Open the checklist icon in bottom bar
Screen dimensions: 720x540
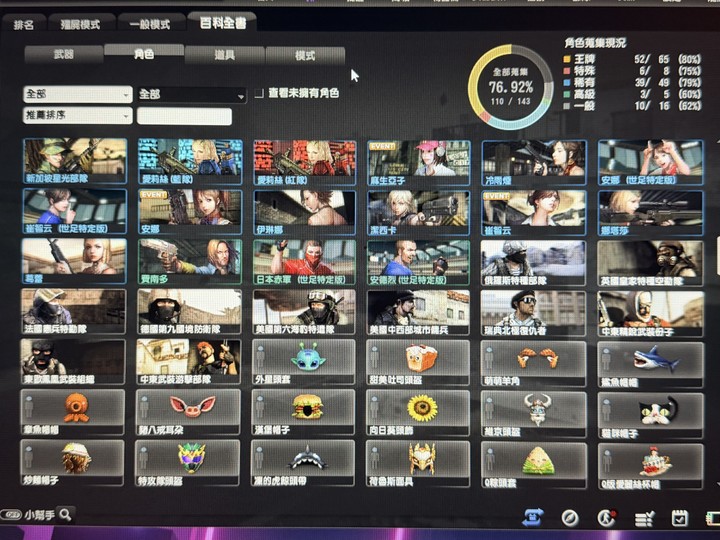[x=644, y=517]
